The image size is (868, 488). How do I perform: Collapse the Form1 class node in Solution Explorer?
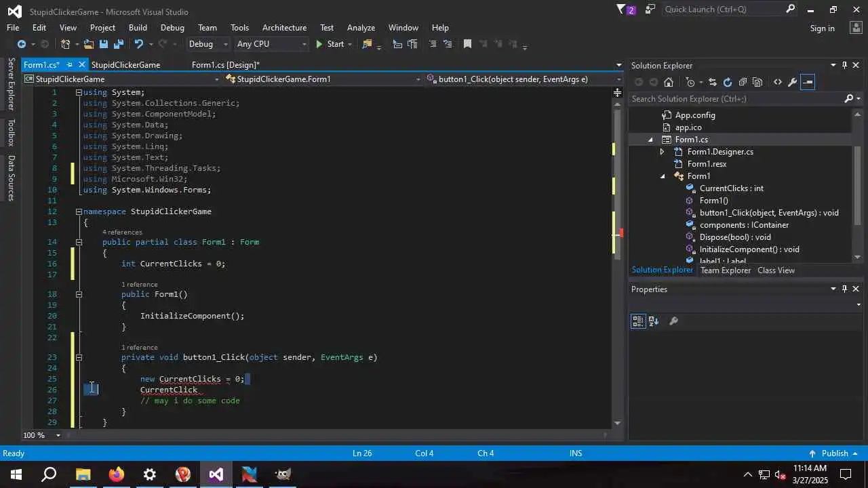click(x=663, y=176)
